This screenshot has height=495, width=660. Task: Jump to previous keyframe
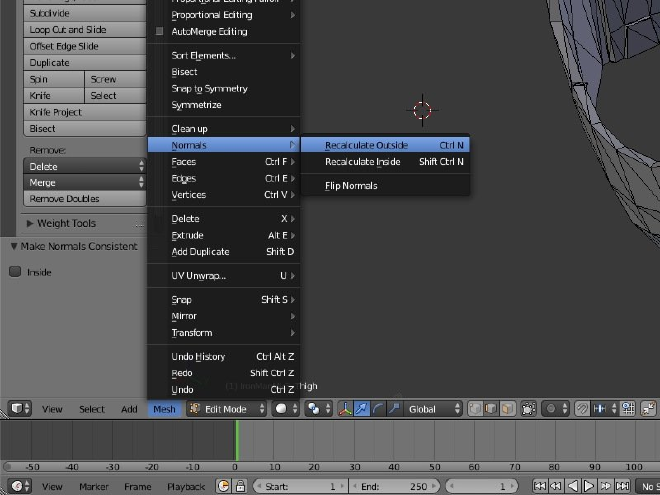point(556,486)
